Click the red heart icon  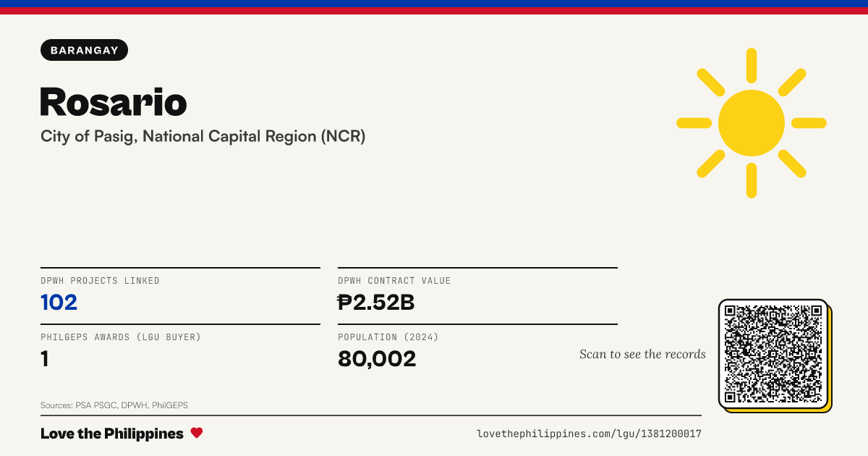pyautogui.click(x=197, y=434)
